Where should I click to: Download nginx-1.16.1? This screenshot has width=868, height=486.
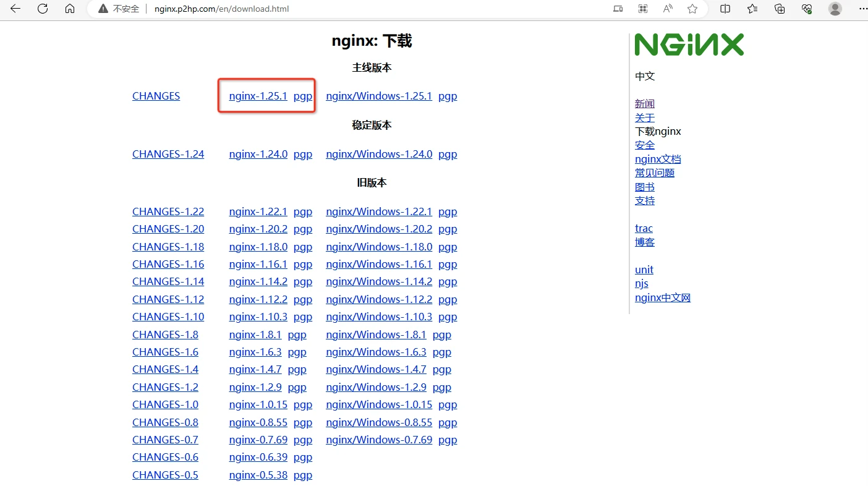258,264
